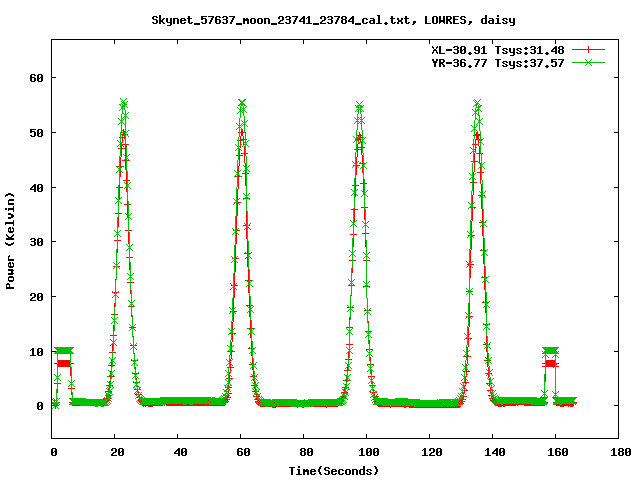Click the calibration pulse near 158 seconds

[550, 357]
